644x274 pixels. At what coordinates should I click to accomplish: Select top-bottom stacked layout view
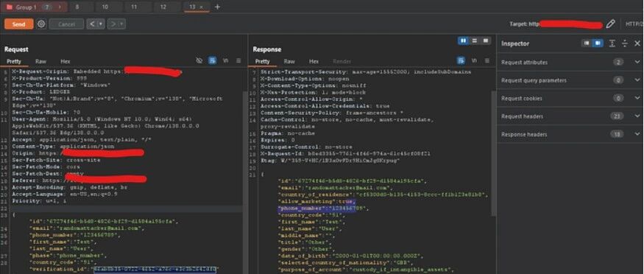click(x=475, y=41)
